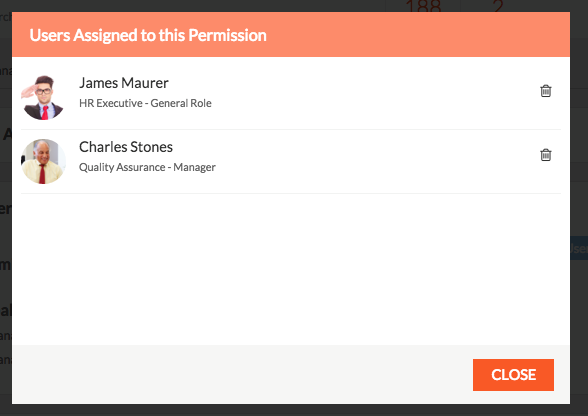Dismiss the dialog with the CLOSE button

pos(513,375)
